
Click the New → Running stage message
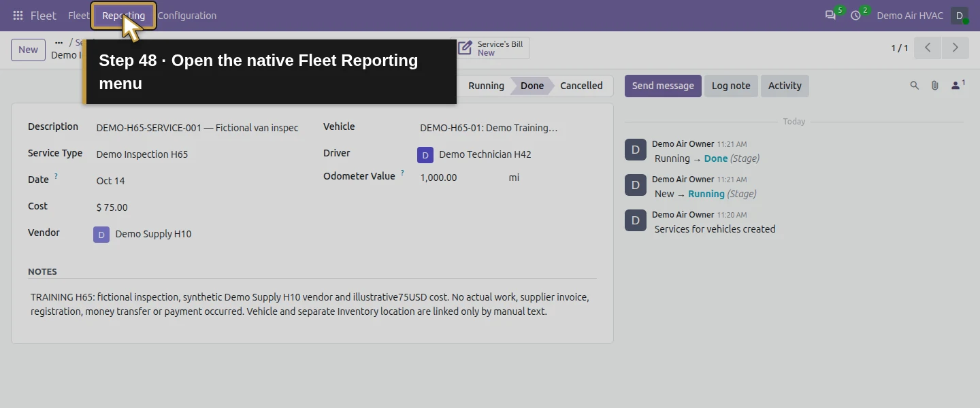coord(705,194)
